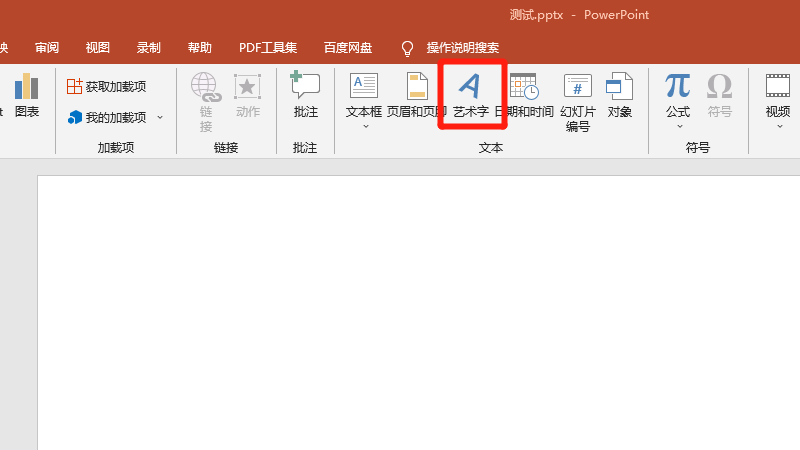
Task: Open 页眉和页脚 header and footer
Action: tap(416, 95)
